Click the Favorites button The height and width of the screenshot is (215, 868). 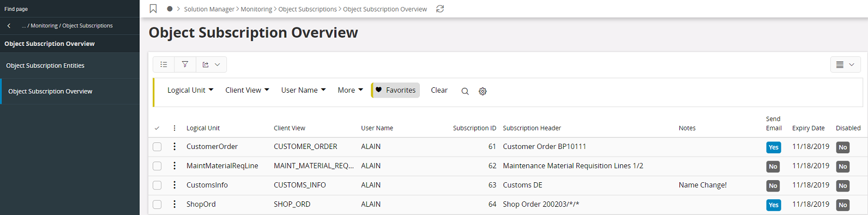click(395, 90)
